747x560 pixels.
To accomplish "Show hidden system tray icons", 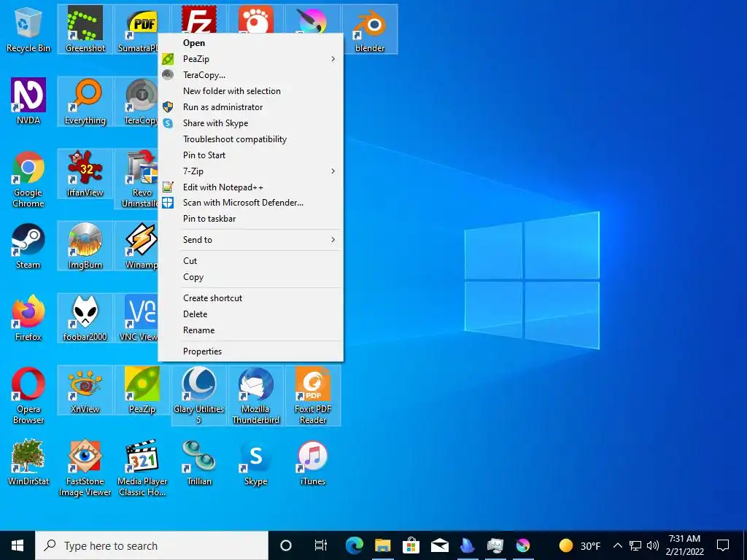I will click(617, 545).
